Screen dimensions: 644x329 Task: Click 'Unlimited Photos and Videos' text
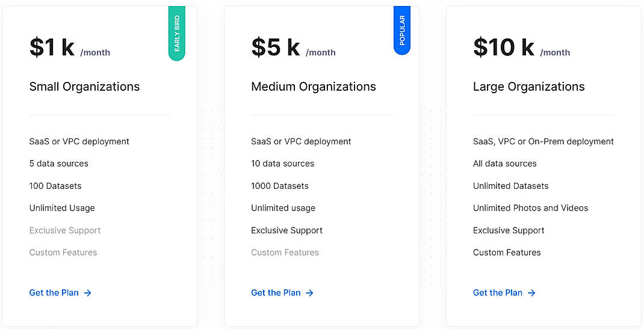coord(531,208)
